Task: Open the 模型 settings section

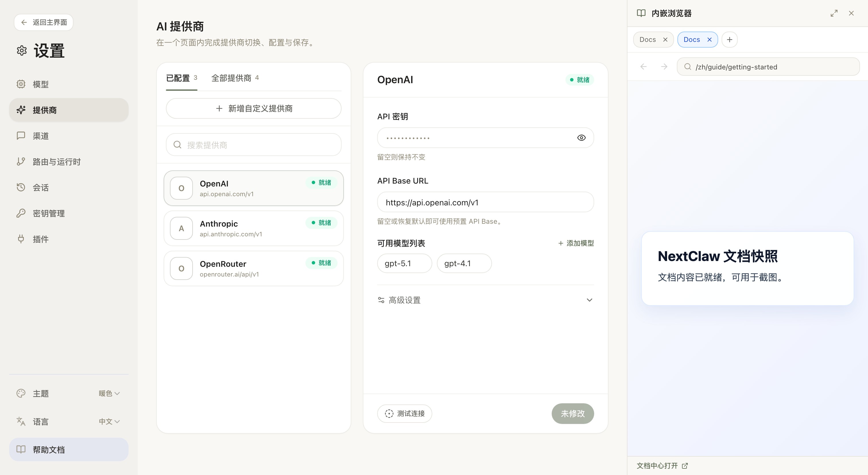Action: [40, 84]
